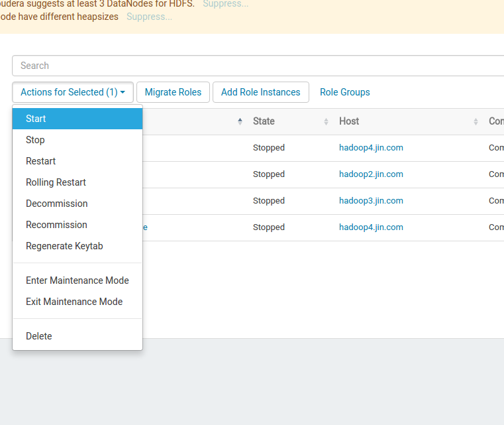Toggle sort arrows right of Host header
Screen dimensions: 504x425
[476, 121]
